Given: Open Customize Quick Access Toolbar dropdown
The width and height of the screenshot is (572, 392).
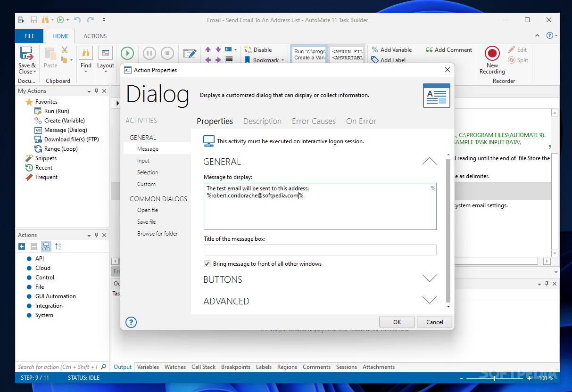Looking at the screenshot, I should [104, 20].
